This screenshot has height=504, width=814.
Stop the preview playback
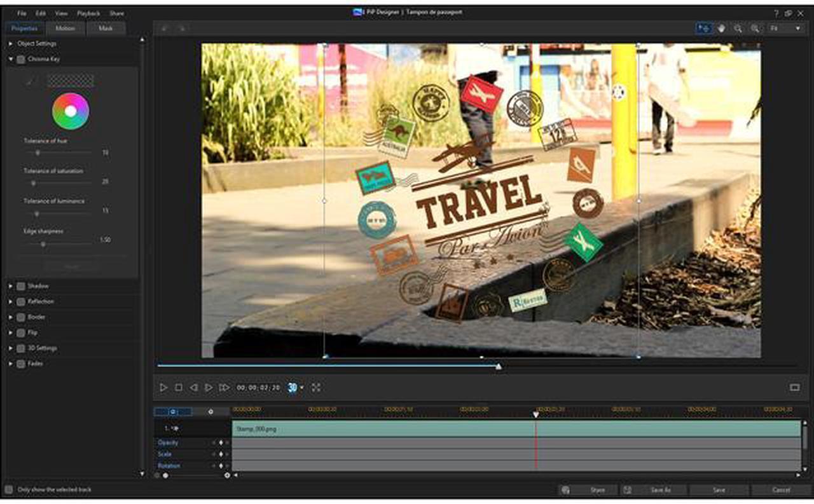(x=179, y=387)
